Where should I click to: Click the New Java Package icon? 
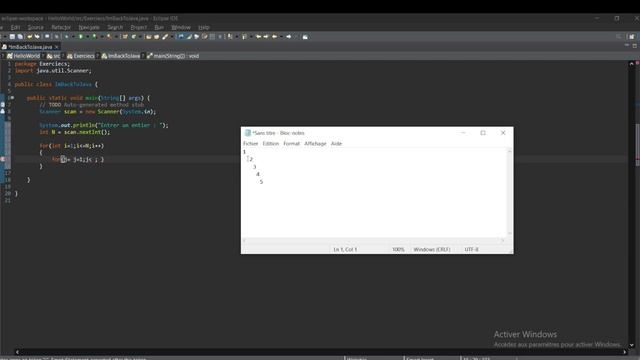pyautogui.click(x=125, y=37)
